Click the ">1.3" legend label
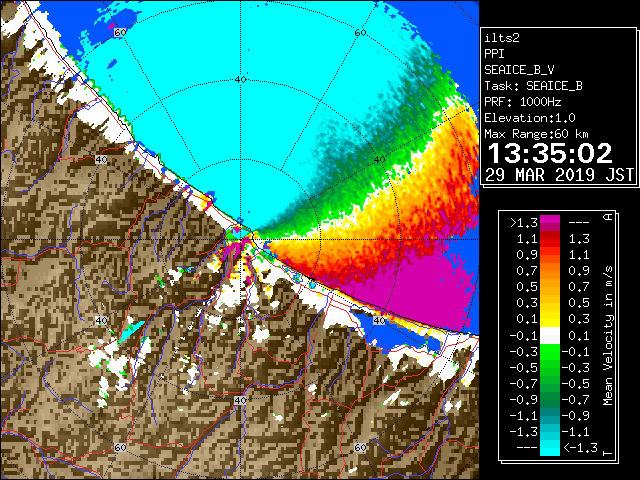This screenshot has width=640, height=480. tap(523, 223)
